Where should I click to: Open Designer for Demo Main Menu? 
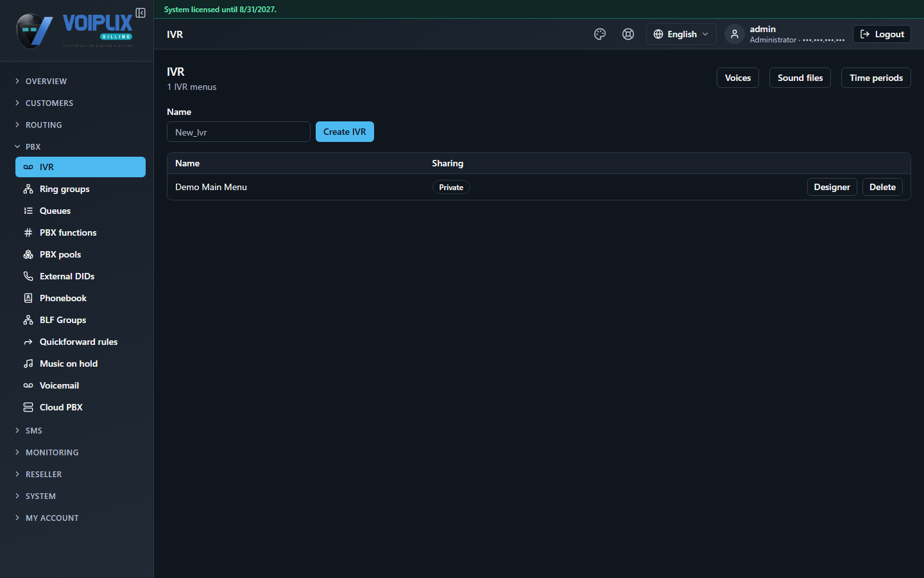(832, 187)
